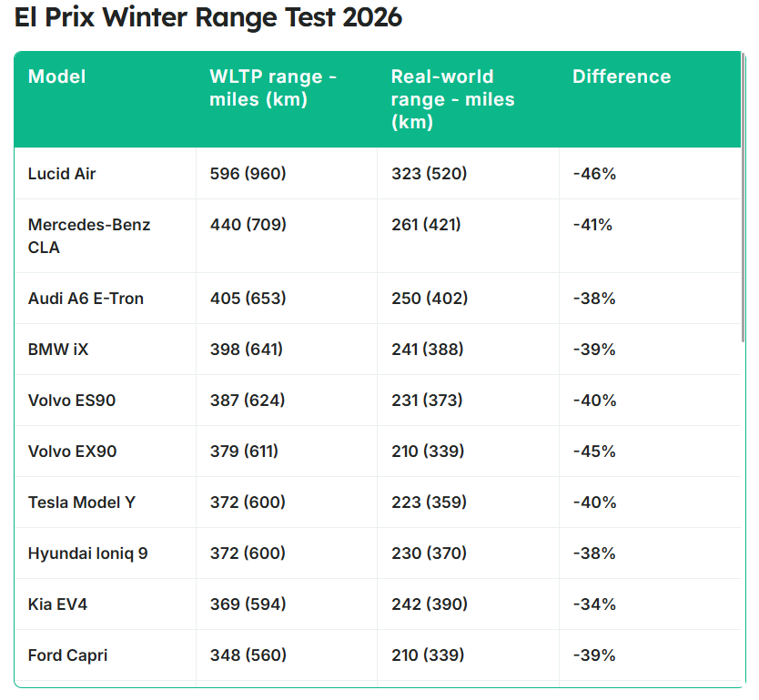Screen dimensions: 759x700
Task: Select the Volvo ES90 model cell
Action: (x=72, y=401)
